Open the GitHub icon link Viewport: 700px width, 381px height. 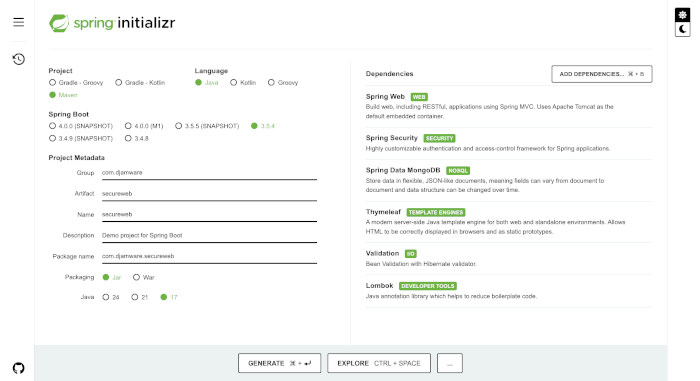tap(18, 368)
